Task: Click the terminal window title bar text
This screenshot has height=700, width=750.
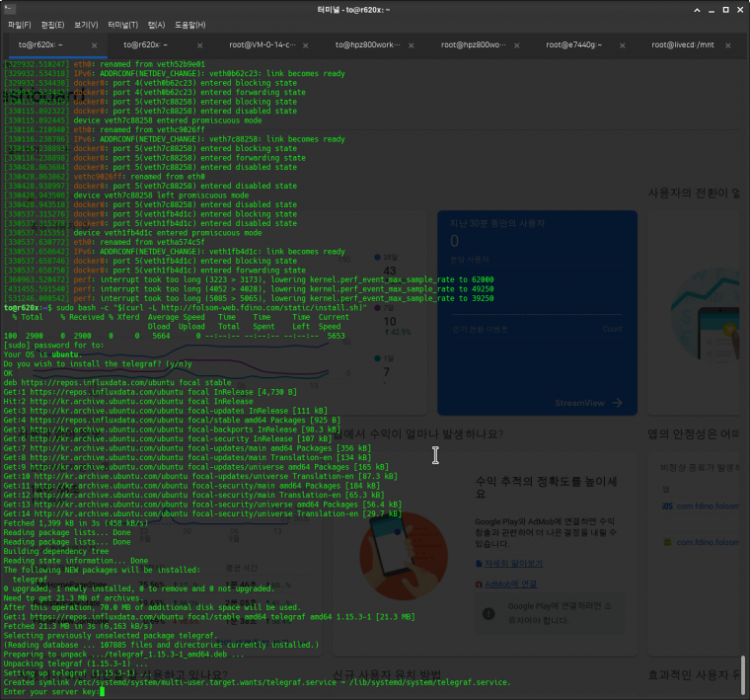Action: 353,10
